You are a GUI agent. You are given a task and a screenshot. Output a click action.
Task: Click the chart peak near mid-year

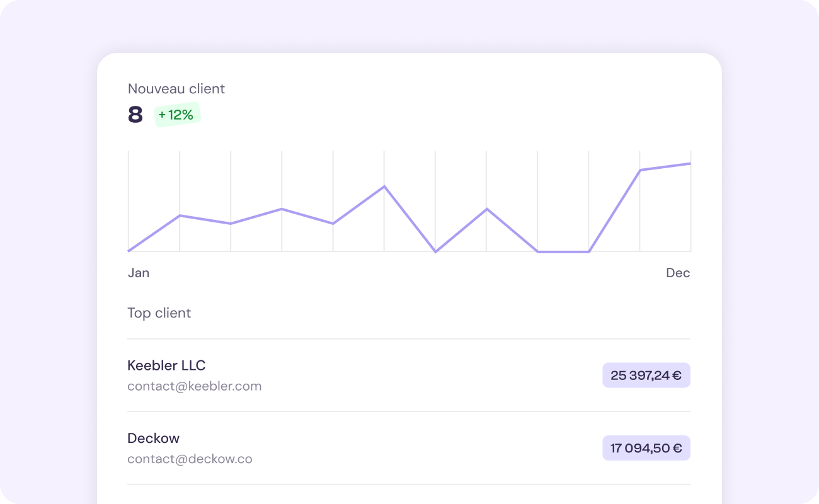point(384,187)
